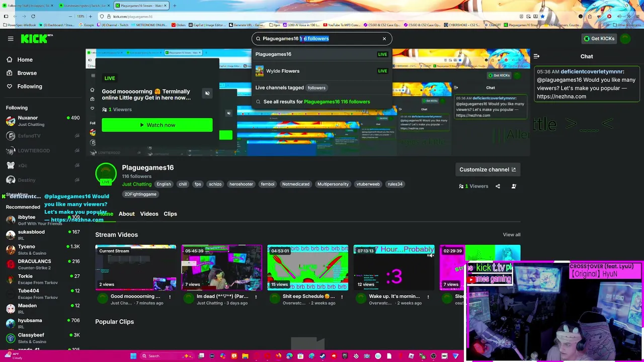
Task: Open Browse in the sidebar
Action: (27, 73)
